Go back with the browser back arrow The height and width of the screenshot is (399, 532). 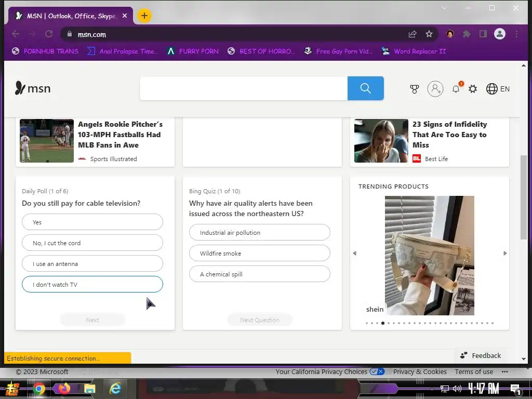click(x=16, y=34)
